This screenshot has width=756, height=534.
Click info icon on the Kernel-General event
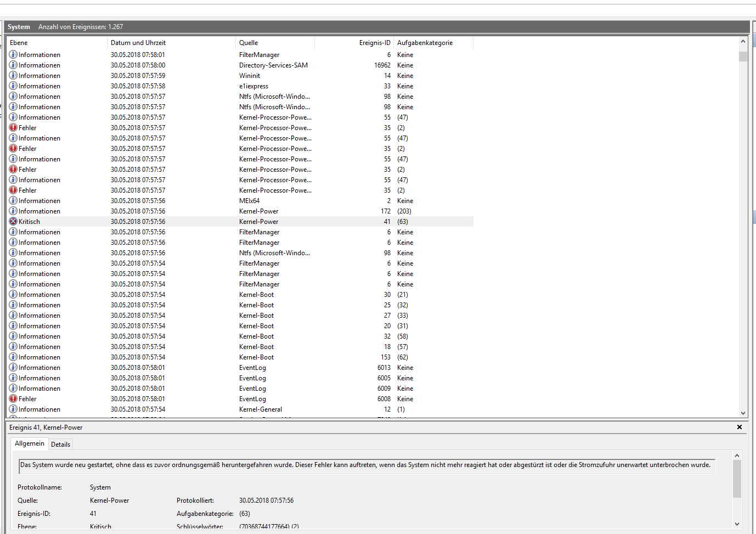pyautogui.click(x=13, y=409)
